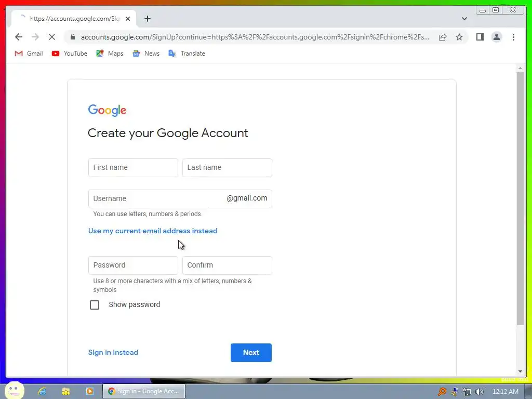
Task: Tick the Show password checkbox
Action: tap(95, 304)
